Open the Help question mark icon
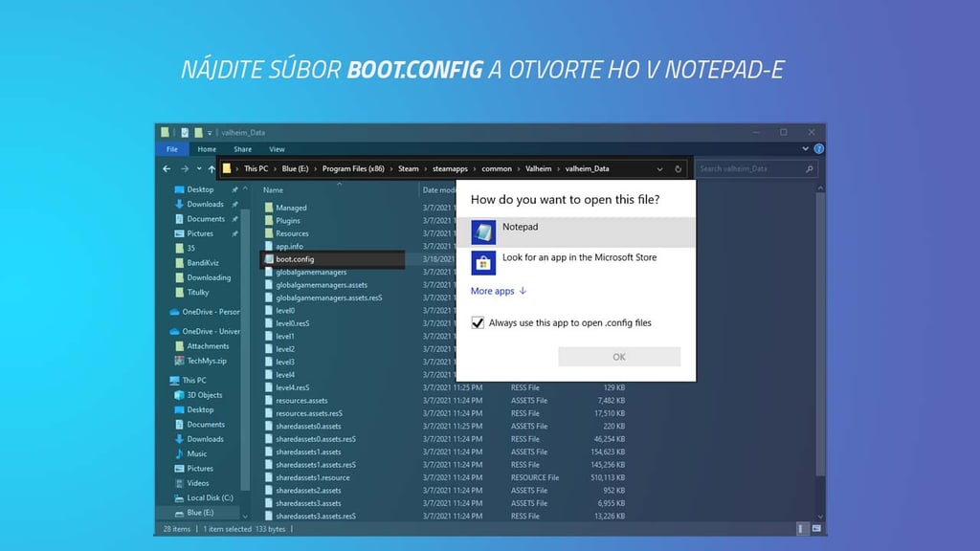 pos(819,148)
